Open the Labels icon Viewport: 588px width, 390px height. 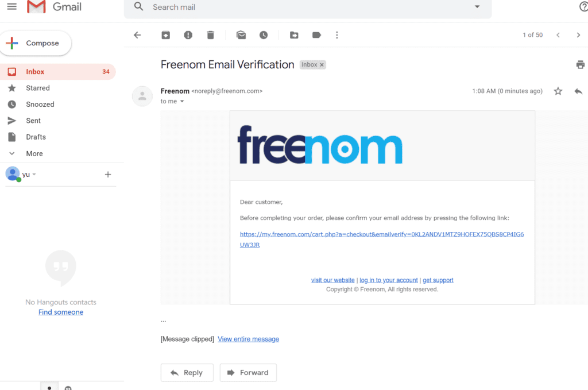click(316, 34)
